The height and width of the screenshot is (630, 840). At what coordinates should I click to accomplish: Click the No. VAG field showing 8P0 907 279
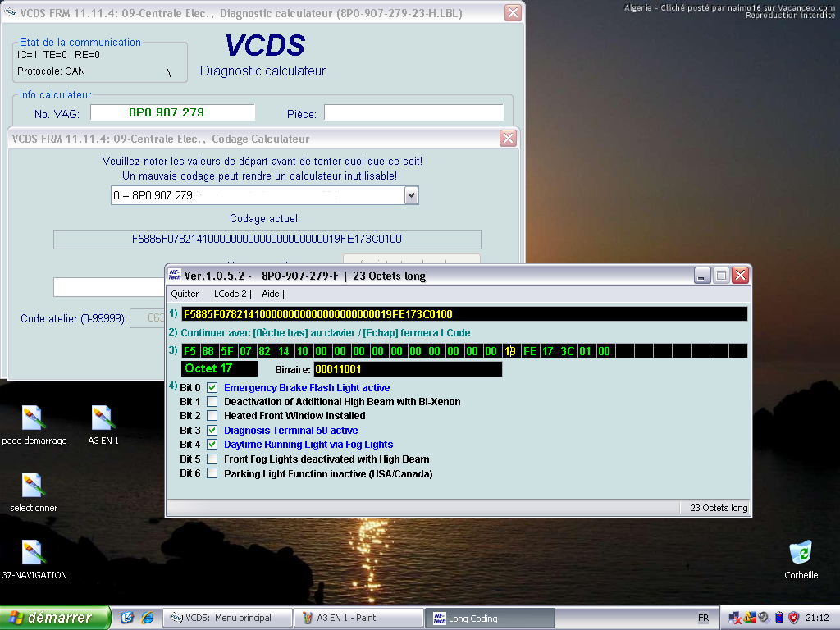coord(172,113)
